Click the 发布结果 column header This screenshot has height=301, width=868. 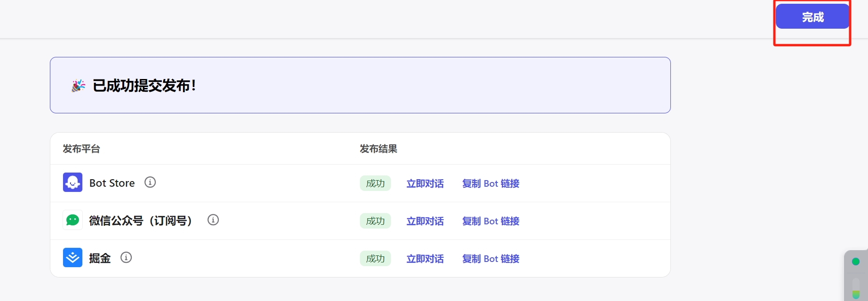click(x=379, y=149)
